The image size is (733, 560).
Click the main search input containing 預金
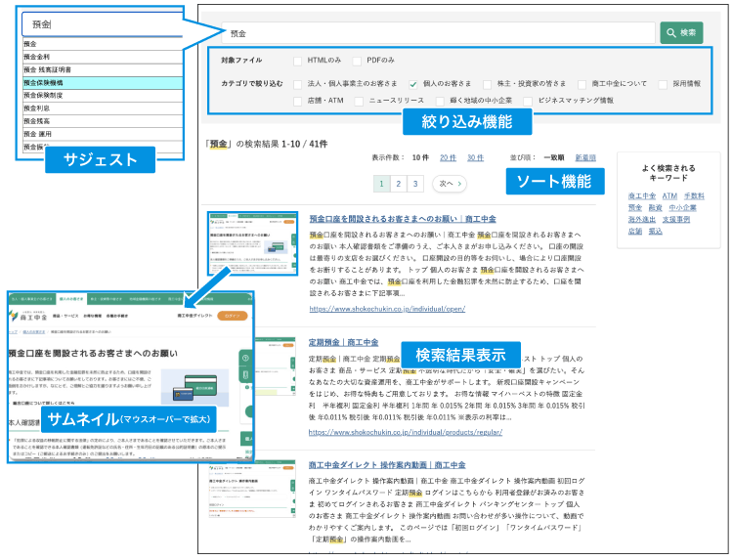[438, 33]
